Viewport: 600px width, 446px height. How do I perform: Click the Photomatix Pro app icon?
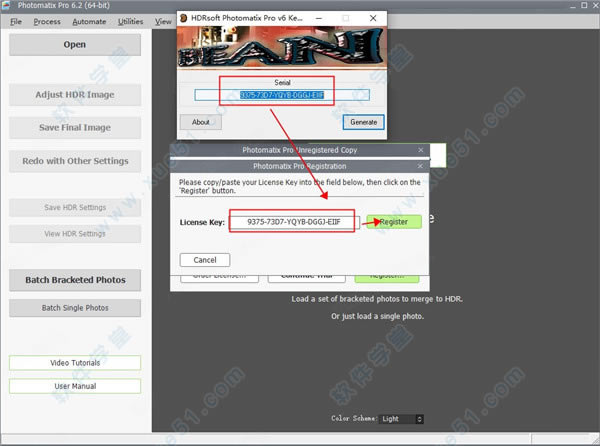(x=6, y=5)
